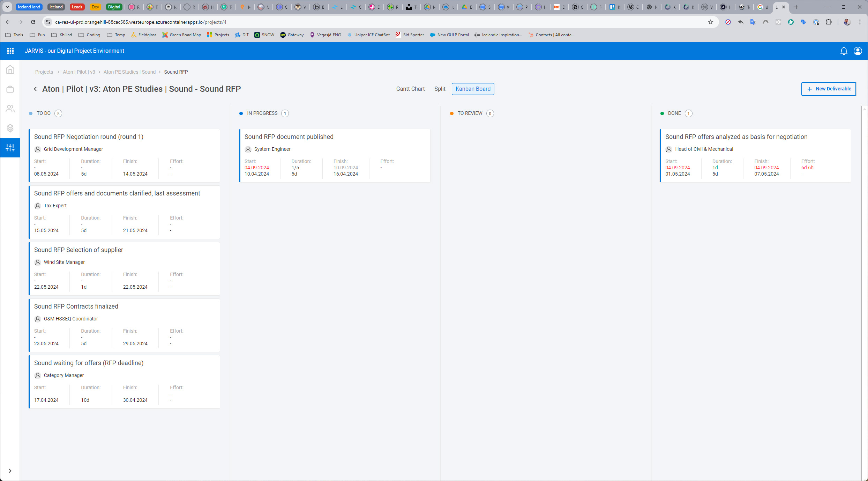Open the Aton PE Studies | Sound breadcrumb link

tap(129, 72)
